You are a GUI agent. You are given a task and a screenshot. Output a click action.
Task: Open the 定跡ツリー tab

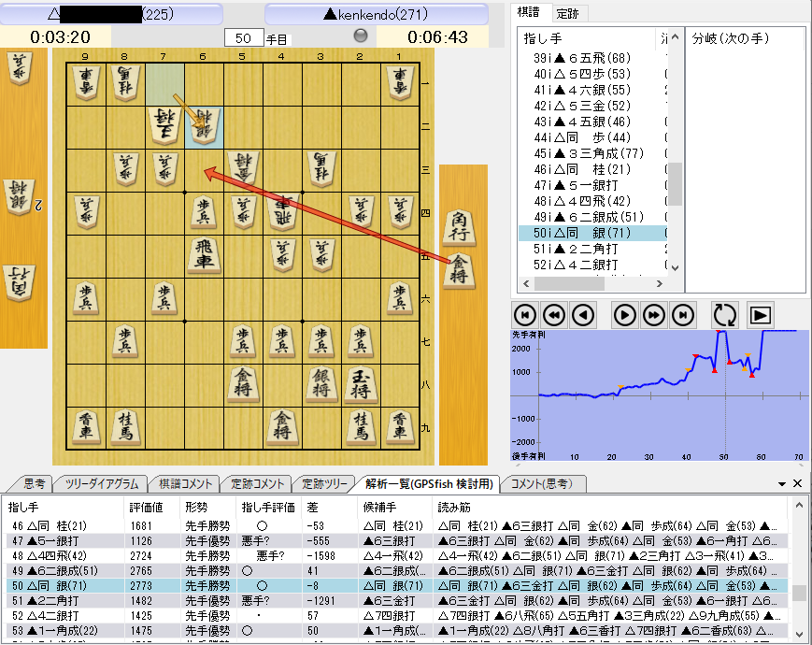coord(324,483)
